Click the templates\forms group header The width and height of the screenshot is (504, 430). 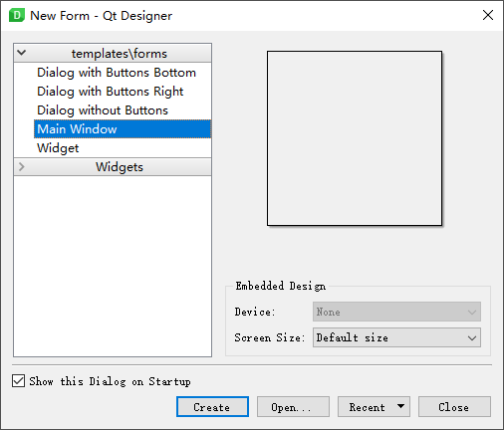click(x=113, y=53)
